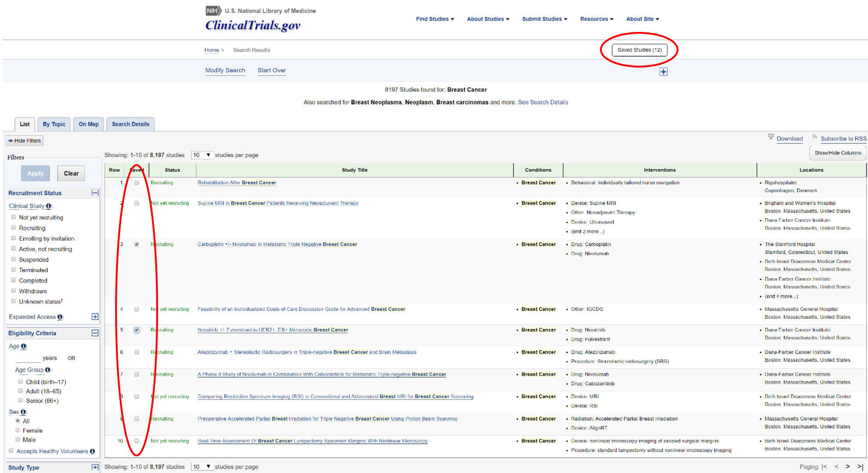
Task: Check the Terminated filter
Action: (13, 270)
